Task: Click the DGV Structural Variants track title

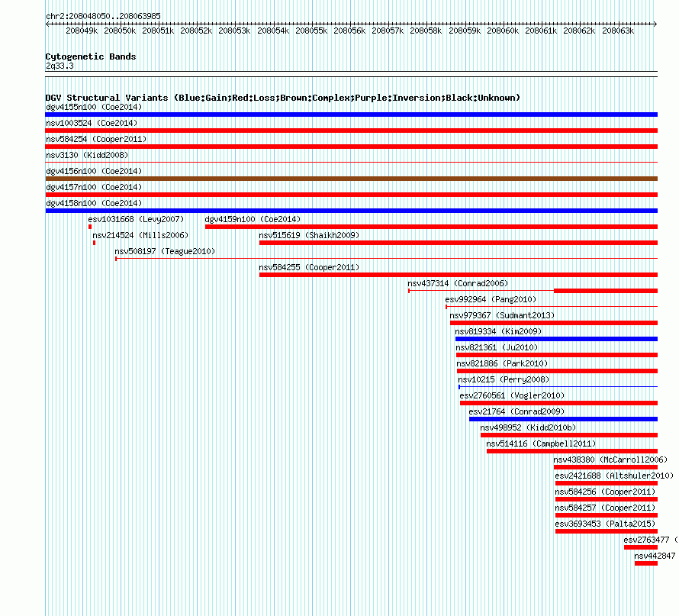Action: [x=283, y=98]
